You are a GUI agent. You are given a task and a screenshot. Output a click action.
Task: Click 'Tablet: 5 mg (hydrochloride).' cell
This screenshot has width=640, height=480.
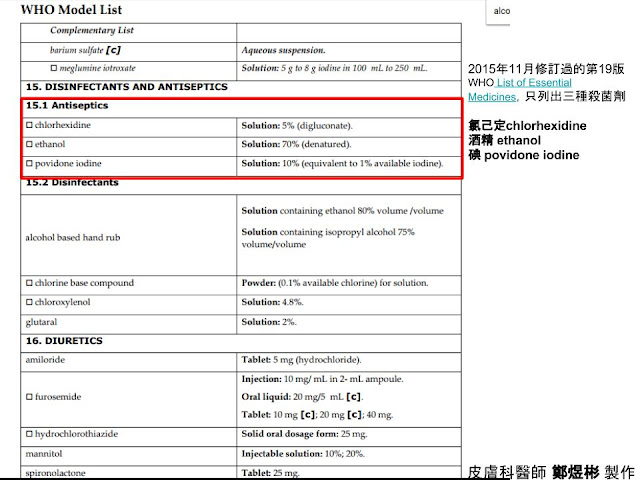(349, 362)
